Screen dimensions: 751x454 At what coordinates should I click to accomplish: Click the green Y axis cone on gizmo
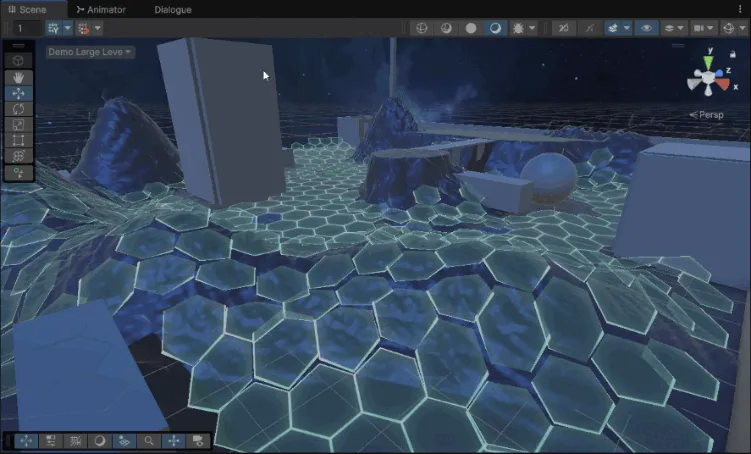[709, 60]
